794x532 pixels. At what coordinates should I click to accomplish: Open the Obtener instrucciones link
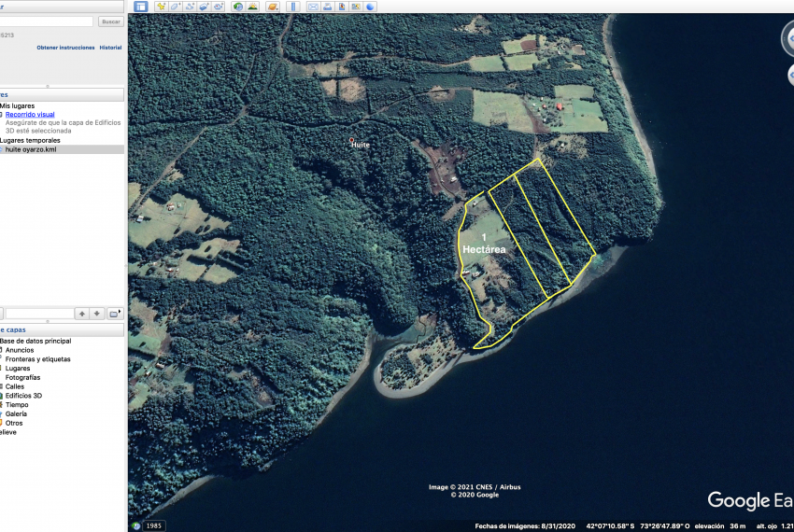(x=65, y=48)
